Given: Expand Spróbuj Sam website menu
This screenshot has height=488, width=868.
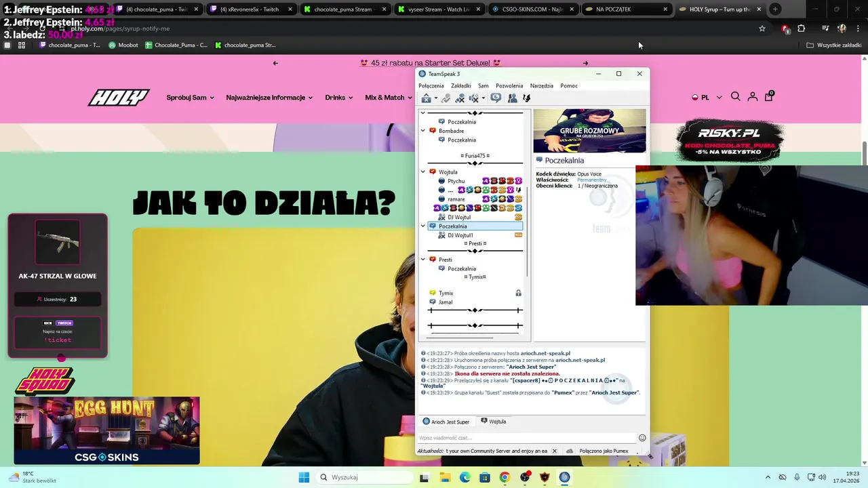Looking at the screenshot, I should (190, 98).
